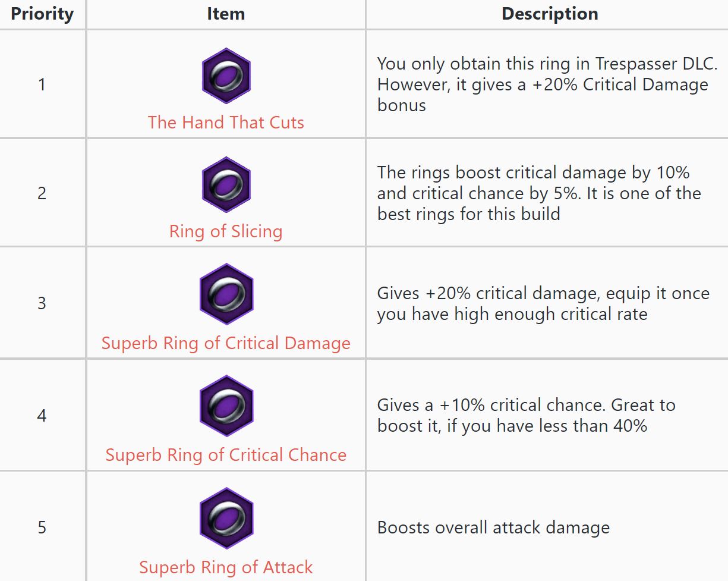This screenshot has height=581, width=728.
Task: Click the Ring of Slicing icon
Action: click(x=226, y=185)
